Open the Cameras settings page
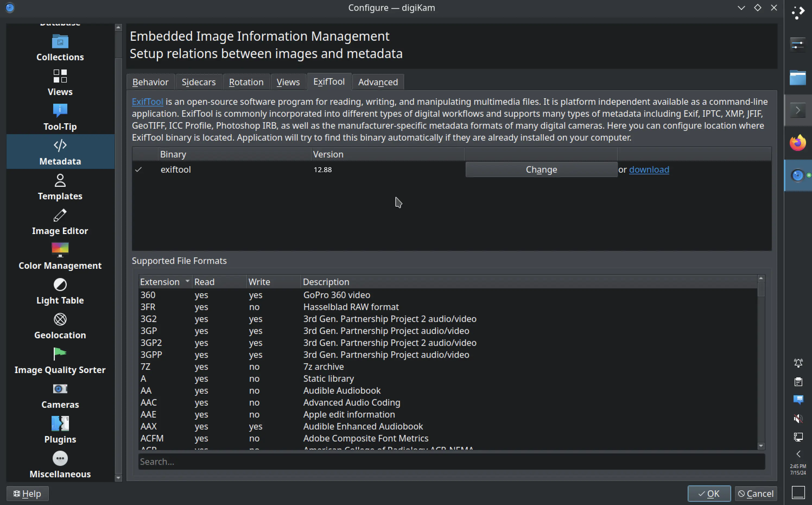 coord(60,396)
